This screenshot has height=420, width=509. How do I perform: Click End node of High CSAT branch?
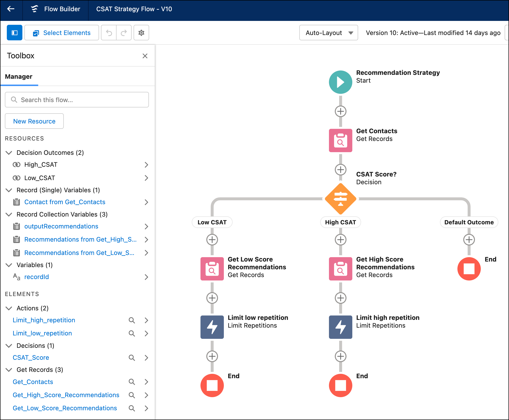341,385
